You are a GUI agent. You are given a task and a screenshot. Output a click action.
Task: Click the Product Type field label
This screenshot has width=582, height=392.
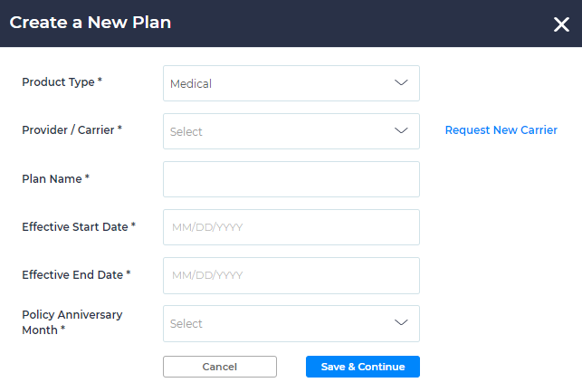click(x=62, y=82)
